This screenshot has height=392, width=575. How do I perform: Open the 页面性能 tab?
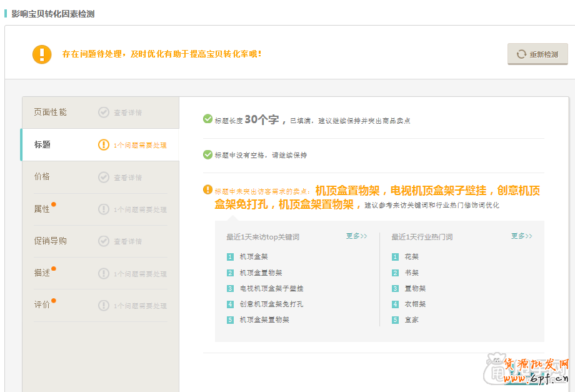50,113
